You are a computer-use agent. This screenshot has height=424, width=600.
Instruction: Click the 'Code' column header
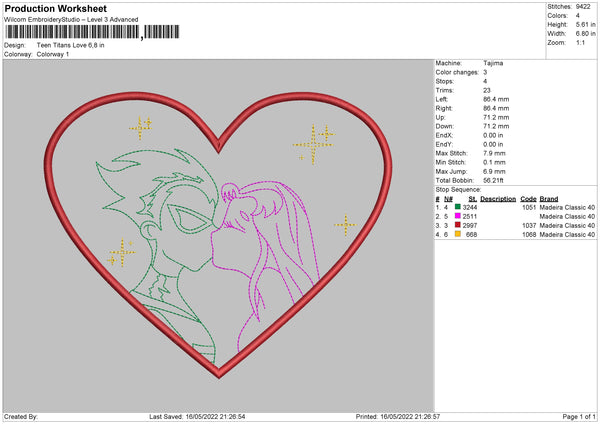[528, 199]
